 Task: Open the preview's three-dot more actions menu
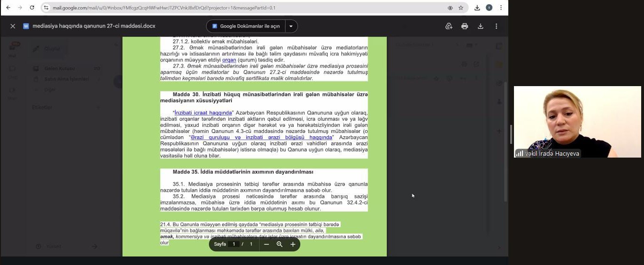496,26
